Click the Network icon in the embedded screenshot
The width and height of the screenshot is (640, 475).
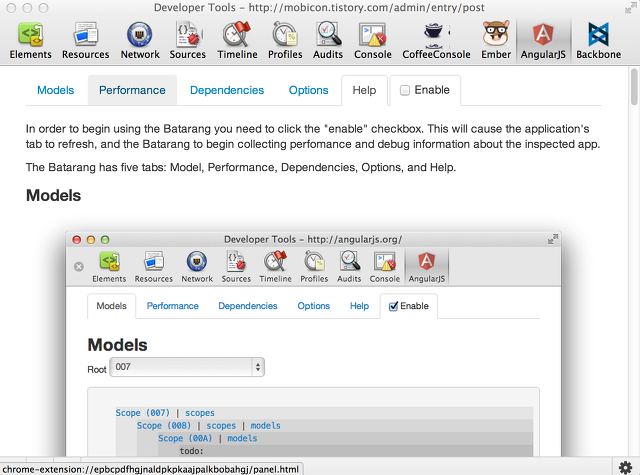point(197,267)
